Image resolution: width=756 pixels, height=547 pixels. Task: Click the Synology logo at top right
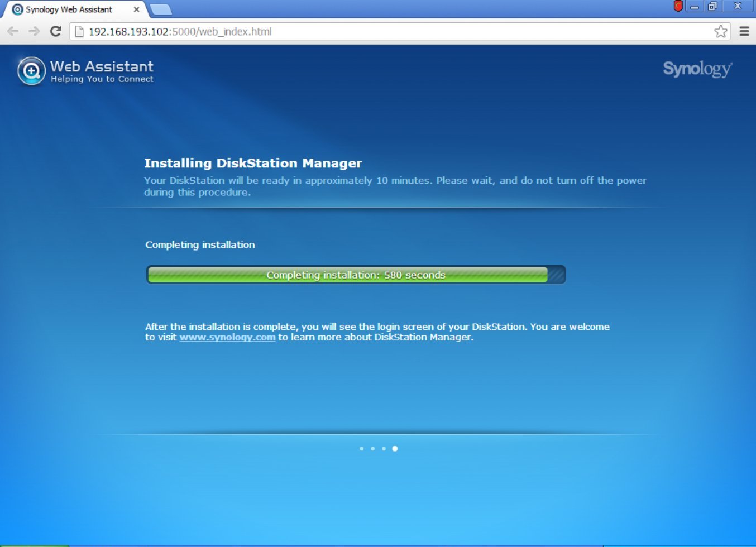click(x=697, y=69)
